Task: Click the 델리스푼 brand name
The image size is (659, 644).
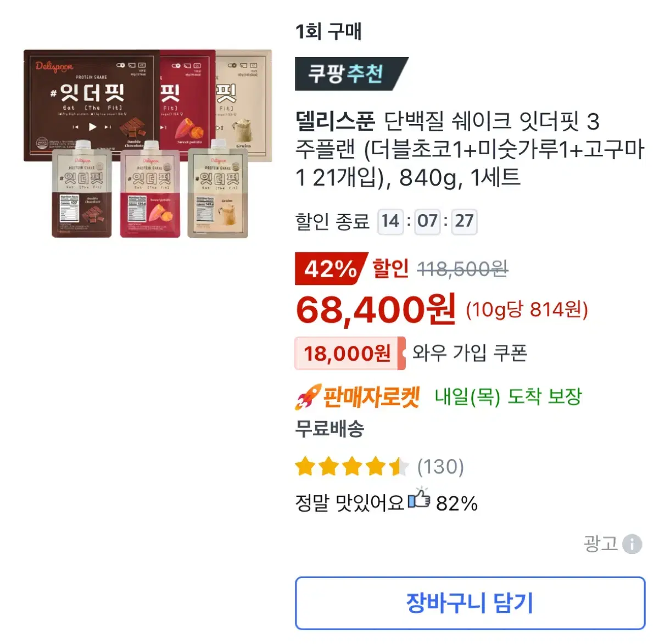Action: (335, 121)
